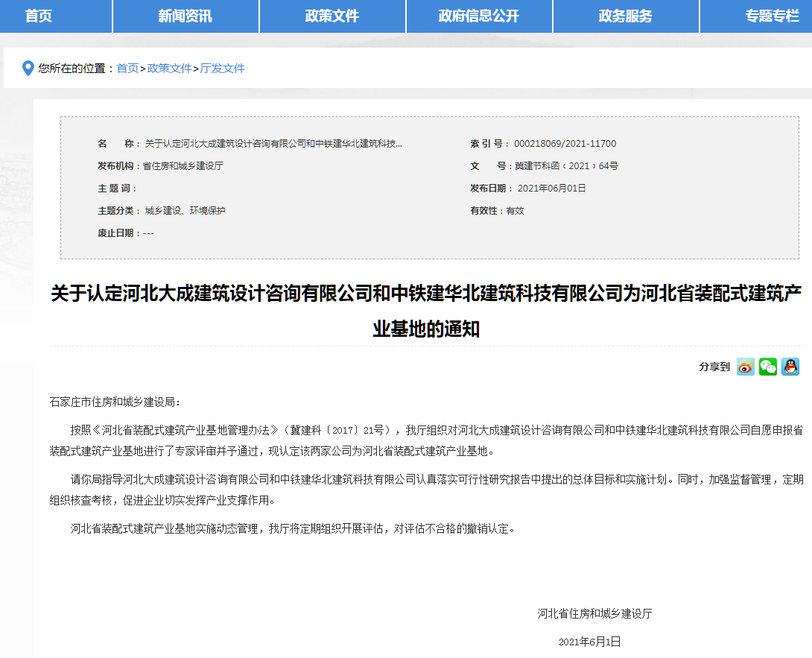Click the index number 000218069/2021-11700
Image resolution: width=812 pixels, height=658 pixels.
[565, 144]
